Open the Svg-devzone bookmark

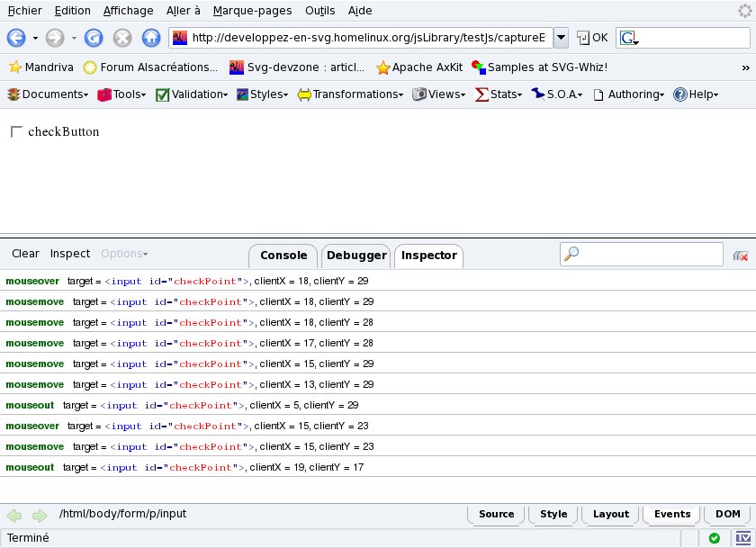click(297, 67)
